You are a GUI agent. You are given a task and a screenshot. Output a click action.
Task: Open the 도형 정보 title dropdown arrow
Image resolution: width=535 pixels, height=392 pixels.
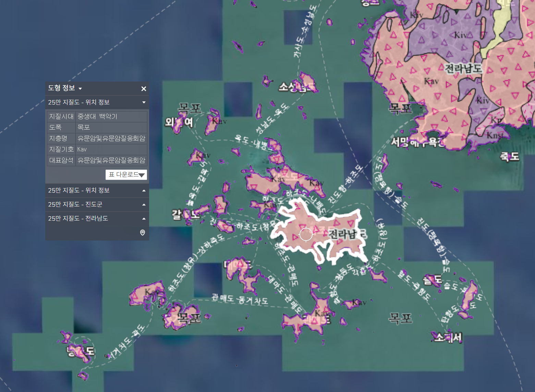click(80, 89)
